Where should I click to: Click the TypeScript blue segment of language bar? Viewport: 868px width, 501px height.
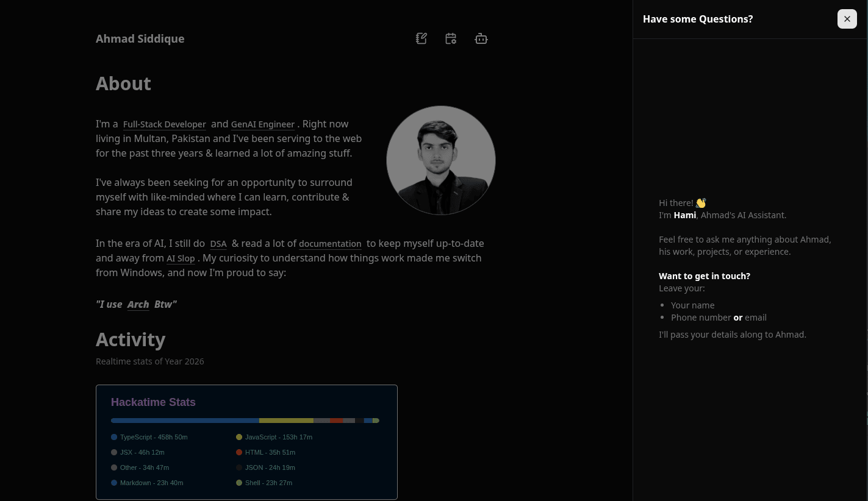pos(185,421)
